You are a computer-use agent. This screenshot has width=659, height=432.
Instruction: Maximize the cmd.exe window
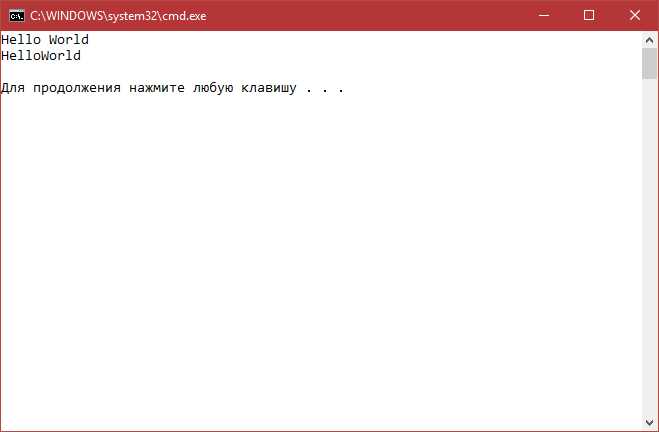tap(589, 16)
